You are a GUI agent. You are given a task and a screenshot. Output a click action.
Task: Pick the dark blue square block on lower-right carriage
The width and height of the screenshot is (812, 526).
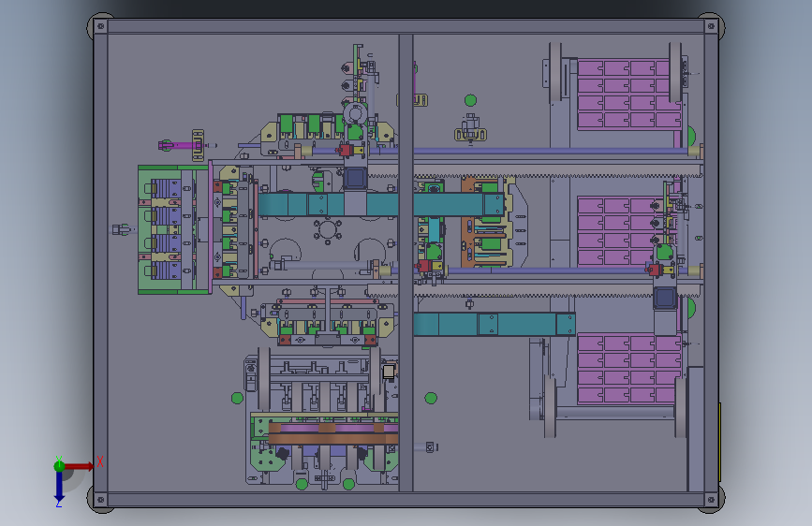click(665, 299)
